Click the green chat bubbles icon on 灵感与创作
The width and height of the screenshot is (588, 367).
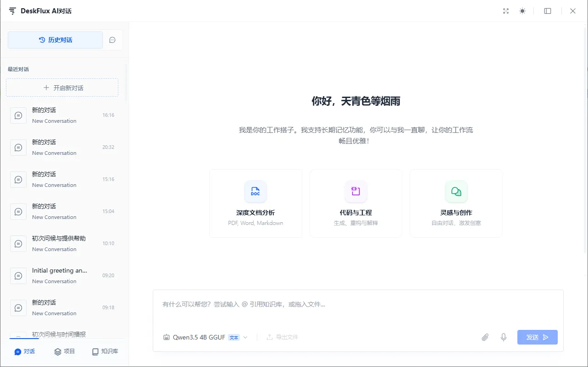(x=456, y=192)
